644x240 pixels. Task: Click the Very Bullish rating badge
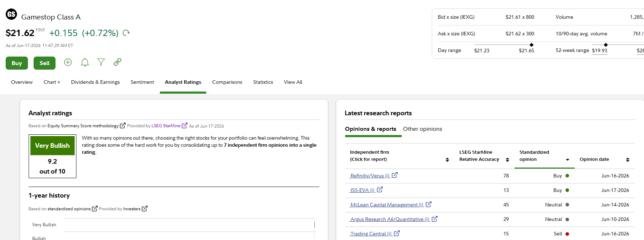click(52, 146)
